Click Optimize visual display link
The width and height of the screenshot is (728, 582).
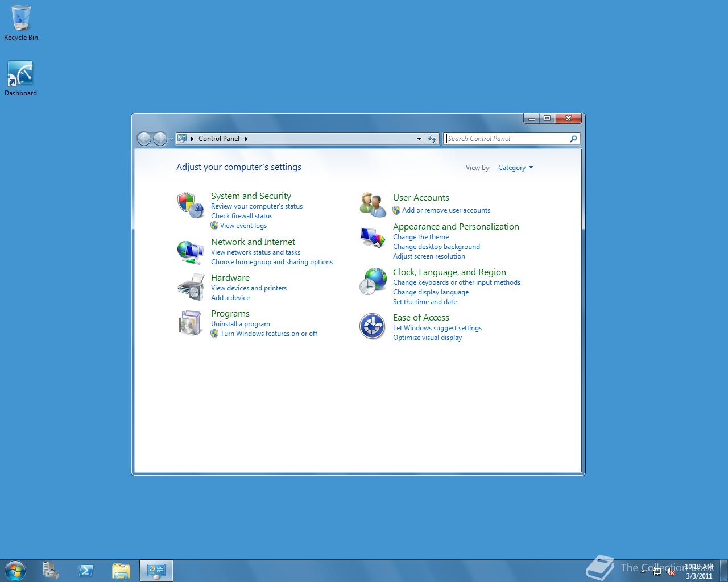tap(427, 338)
